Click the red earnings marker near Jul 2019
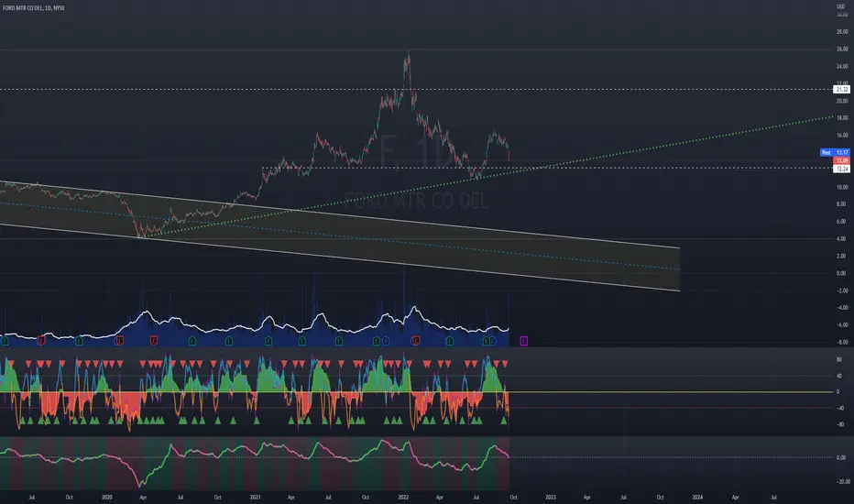This screenshot has height=504, width=854. click(x=41, y=341)
